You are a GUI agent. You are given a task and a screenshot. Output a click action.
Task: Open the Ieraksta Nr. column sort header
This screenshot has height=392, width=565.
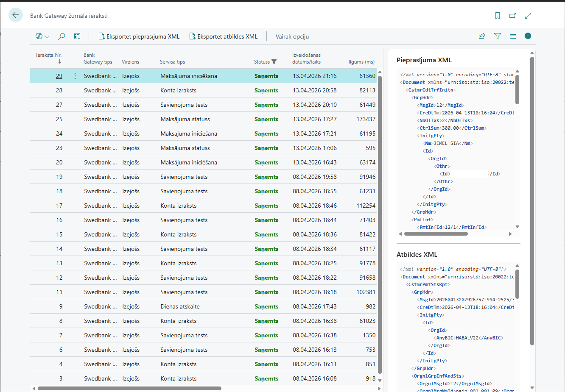[x=49, y=55]
